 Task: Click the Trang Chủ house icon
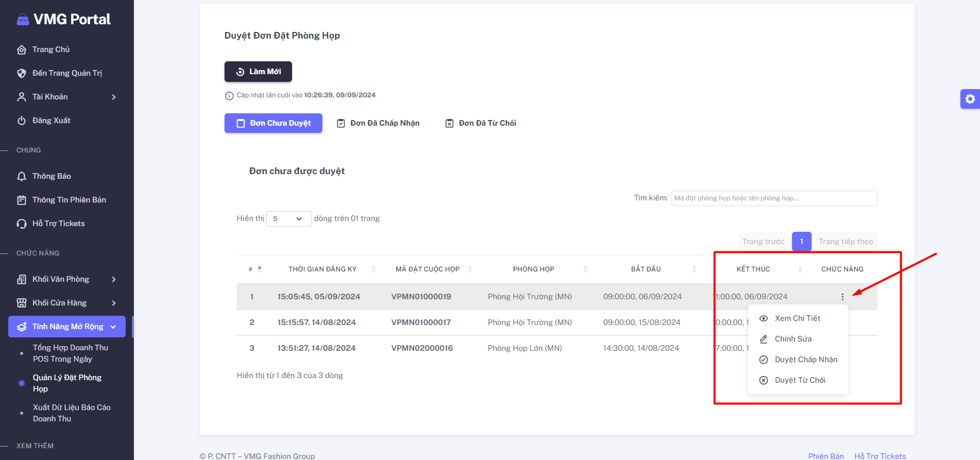(x=22, y=49)
